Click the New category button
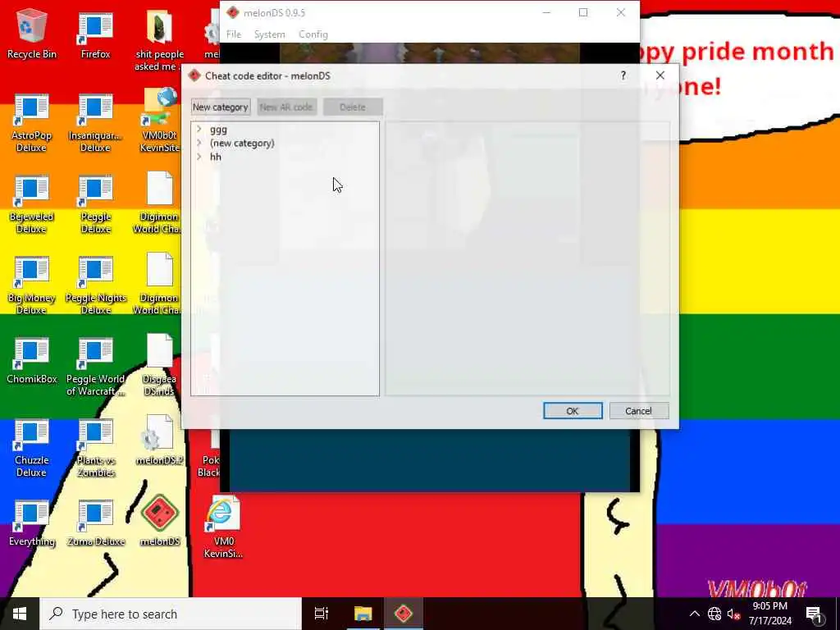840x630 pixels. pos(221,107)
